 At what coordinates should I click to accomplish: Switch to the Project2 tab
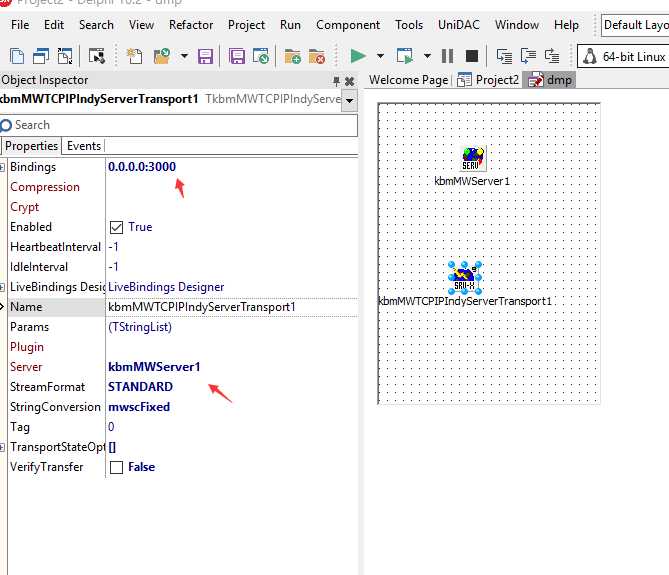coord(488,80)
